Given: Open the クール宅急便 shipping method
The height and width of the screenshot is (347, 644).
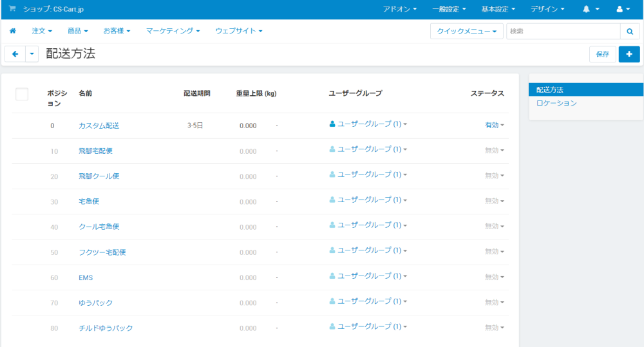Looking at the screenshot, I should [99, 227].
